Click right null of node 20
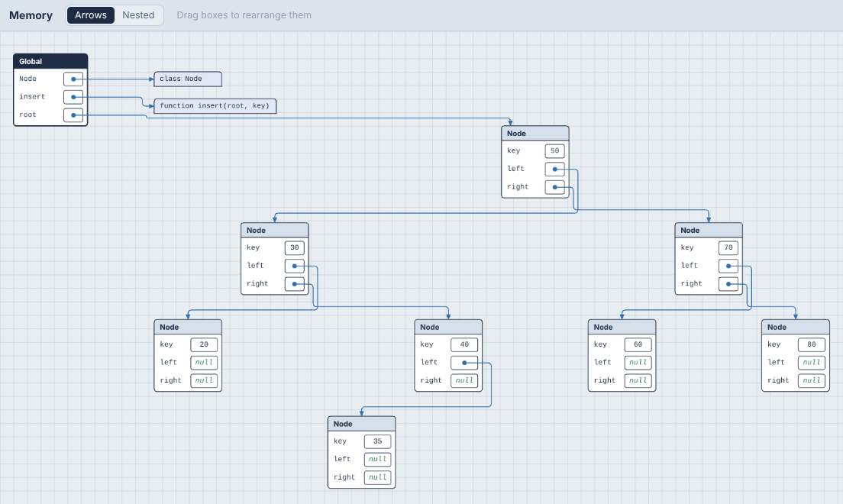 tap(204, 381)
